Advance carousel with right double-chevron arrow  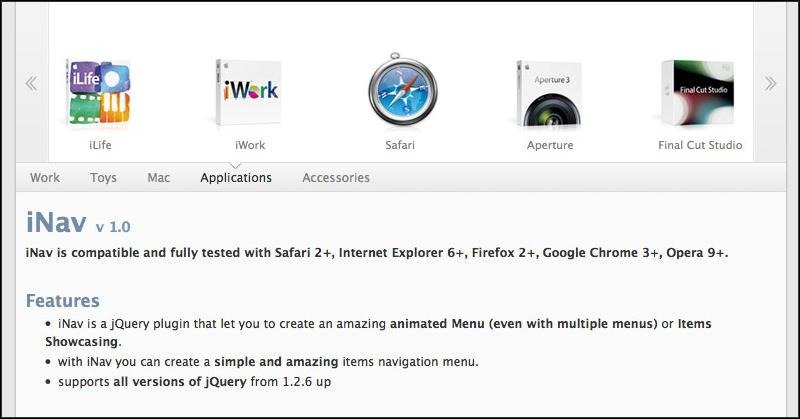coord(770,83)
